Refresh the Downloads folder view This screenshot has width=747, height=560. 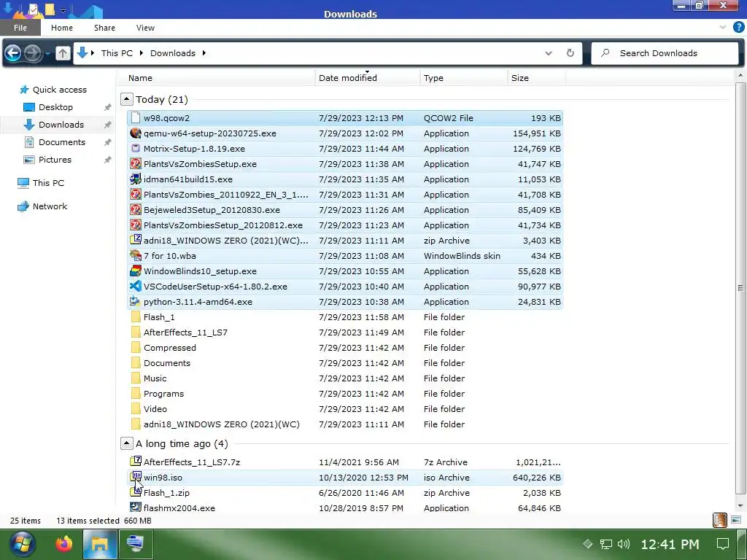click(x=570, y=52)
